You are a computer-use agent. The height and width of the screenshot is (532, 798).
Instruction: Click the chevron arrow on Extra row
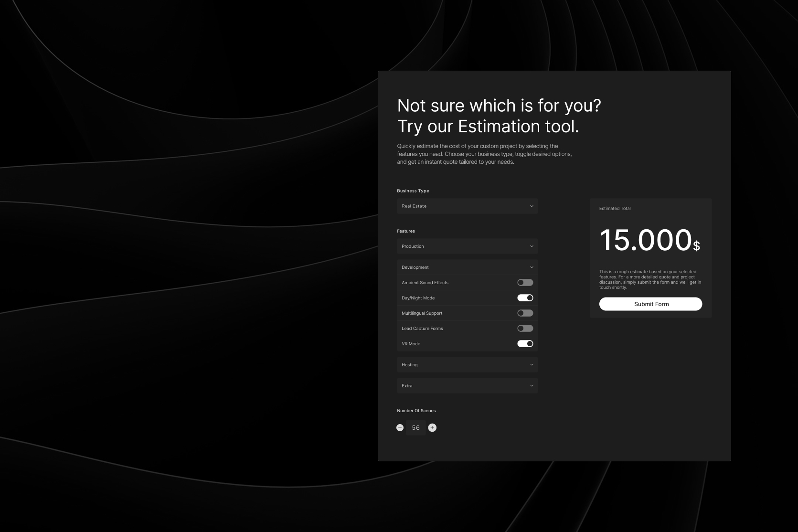tap(532, 386)
